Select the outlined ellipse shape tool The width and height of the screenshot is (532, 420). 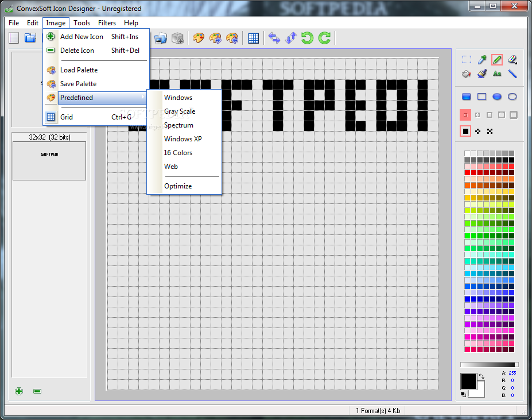(512, 97)
